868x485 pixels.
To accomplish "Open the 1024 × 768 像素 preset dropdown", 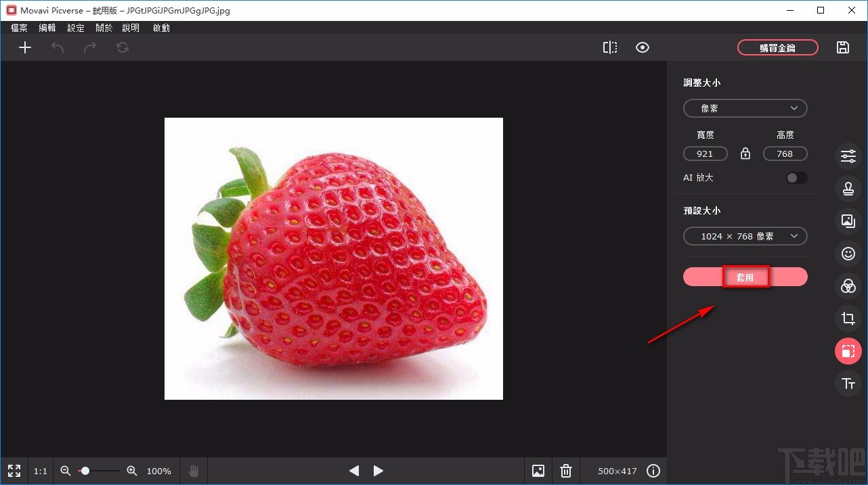I will [x=745, y=236].
